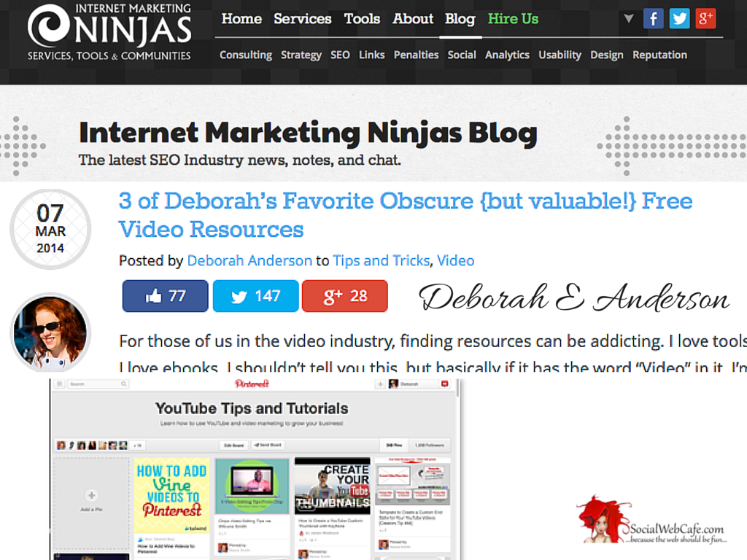The height and width of the screenshot is (560, 747).
Task: Open the Twitter icon in header
Action: click(x=679, y=19)
